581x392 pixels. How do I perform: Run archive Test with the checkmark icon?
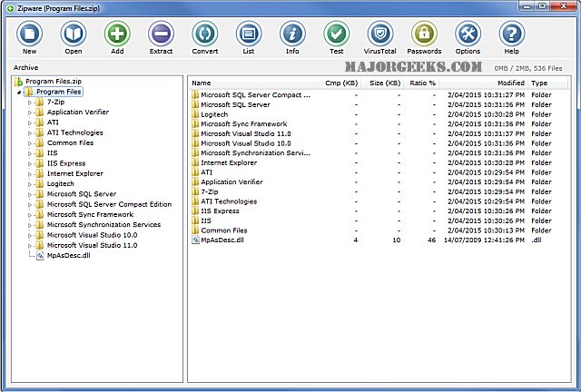click(337, 34)
